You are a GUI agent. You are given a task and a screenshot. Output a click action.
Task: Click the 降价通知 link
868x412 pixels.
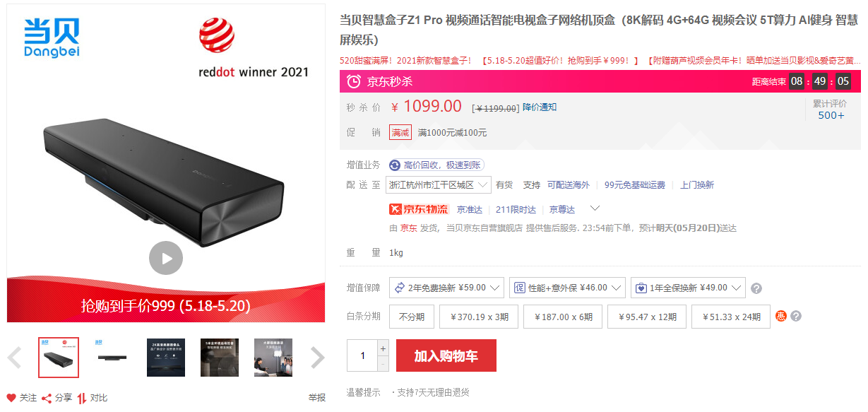click(540, 107)
